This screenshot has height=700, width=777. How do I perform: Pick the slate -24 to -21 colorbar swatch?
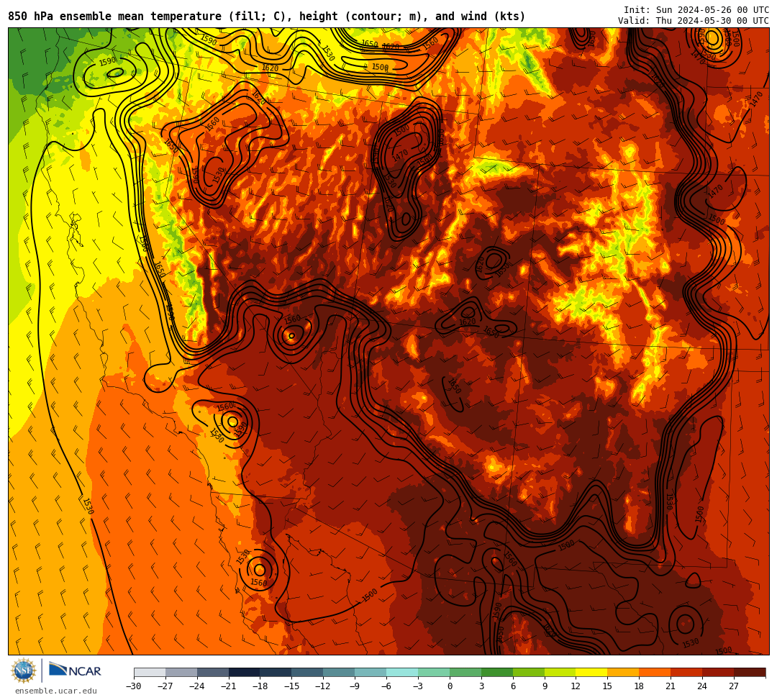213,672
